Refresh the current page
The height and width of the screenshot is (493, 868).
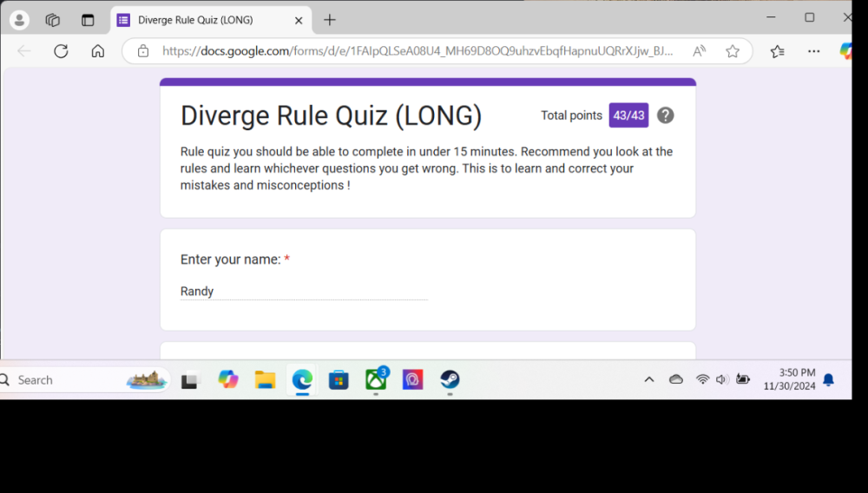click(61, 51)
